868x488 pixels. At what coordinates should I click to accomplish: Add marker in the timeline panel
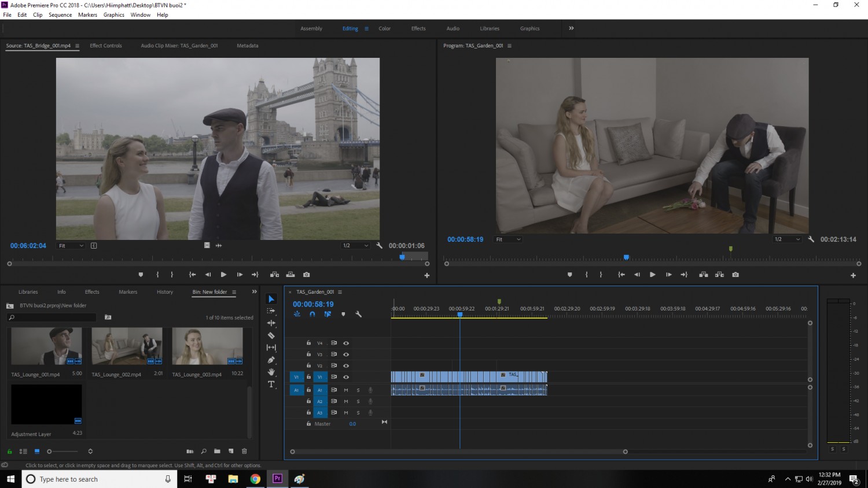343,315
